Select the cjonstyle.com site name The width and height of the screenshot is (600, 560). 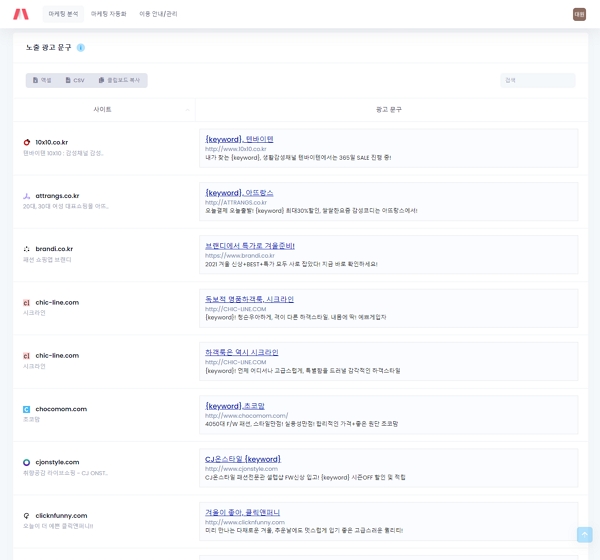click(57, 462)
